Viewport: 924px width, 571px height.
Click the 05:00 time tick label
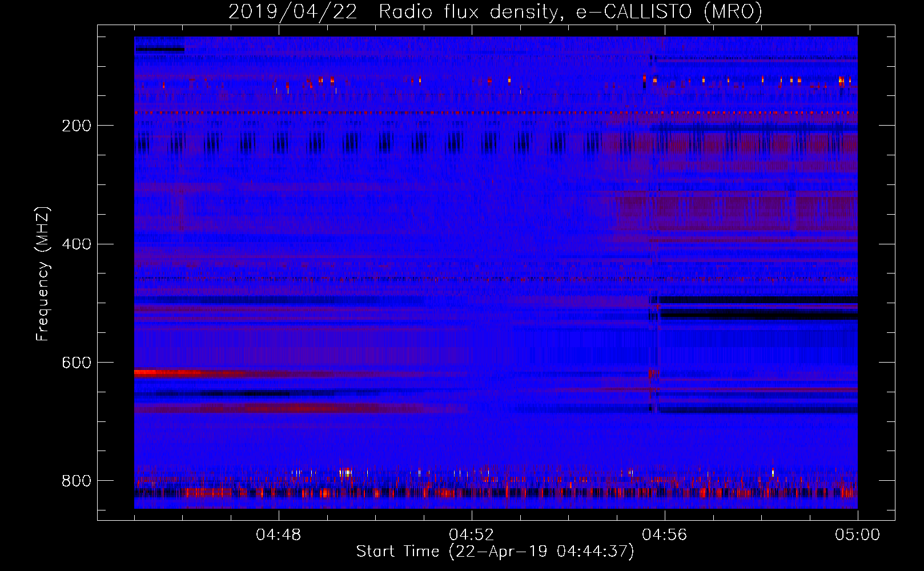(858, 535)
